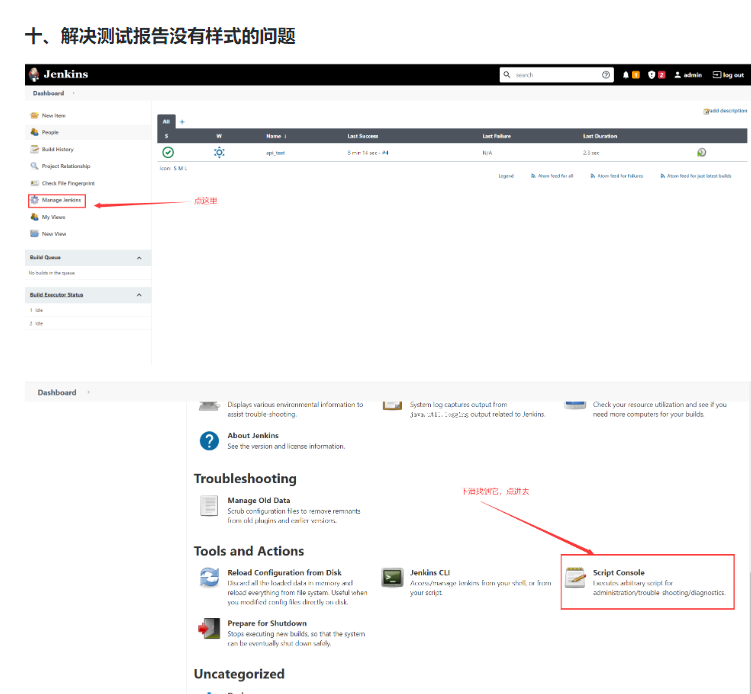The width and height of the screenshot is (751, 694).
Task: Sort by the Name column arrow
Action: click(x=285, y=137)
